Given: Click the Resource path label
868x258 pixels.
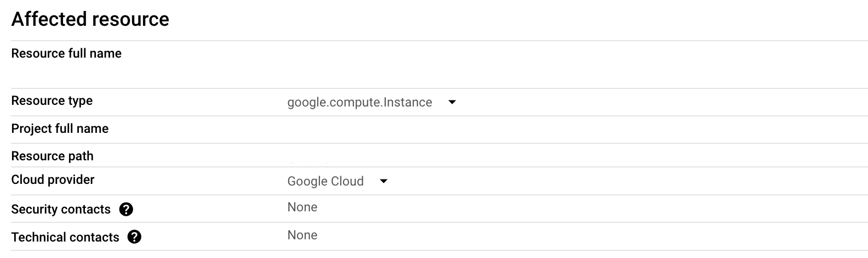Looking at the screenshot, I should point(53,156).
